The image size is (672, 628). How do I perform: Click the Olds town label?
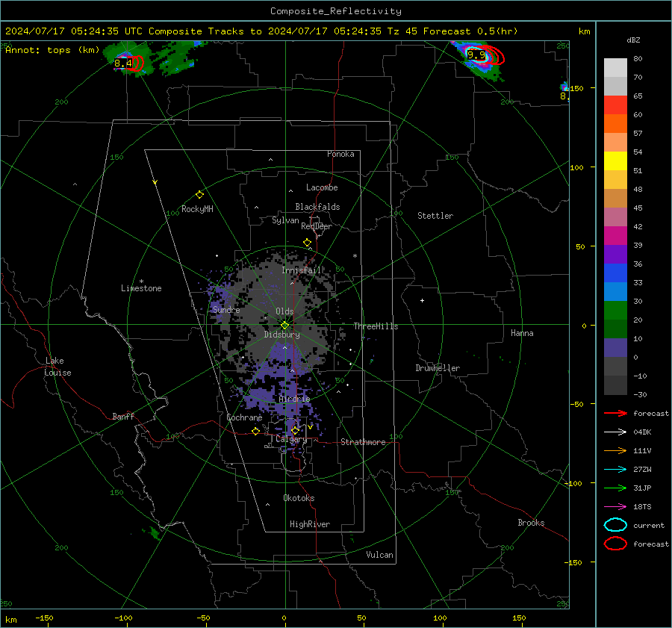[284, 311]
